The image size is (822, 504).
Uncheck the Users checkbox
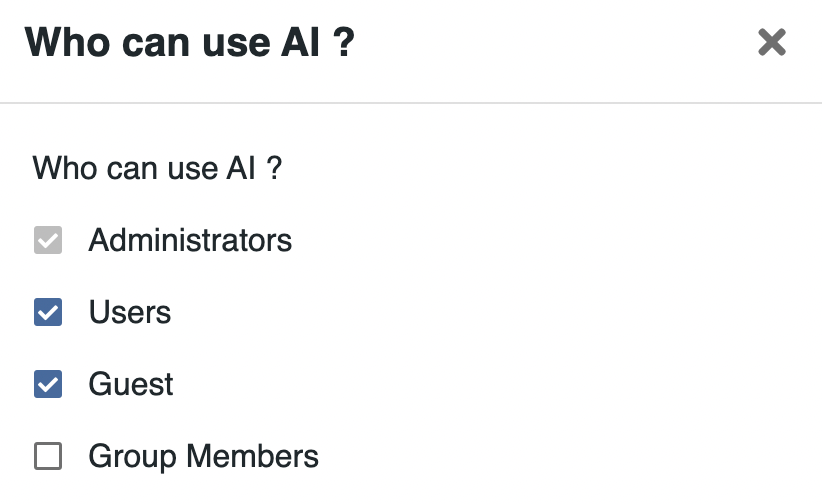click(48, 313)
